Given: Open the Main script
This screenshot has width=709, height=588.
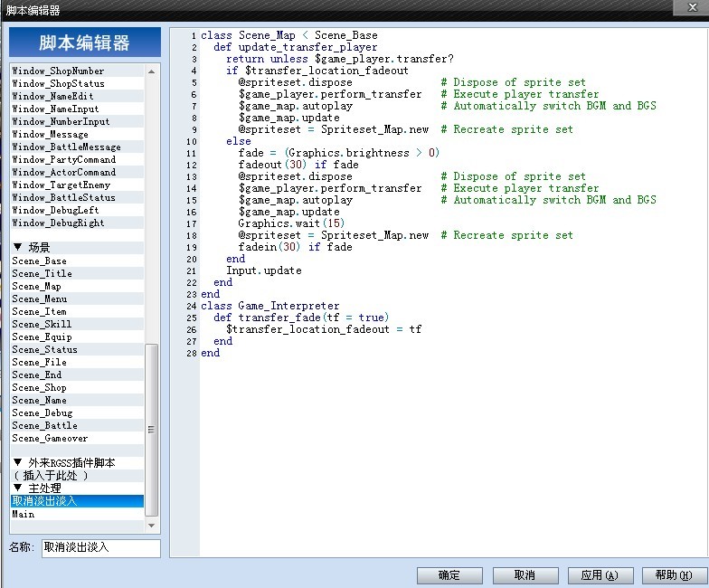Looking at the screenshot, I should [77, 514].
